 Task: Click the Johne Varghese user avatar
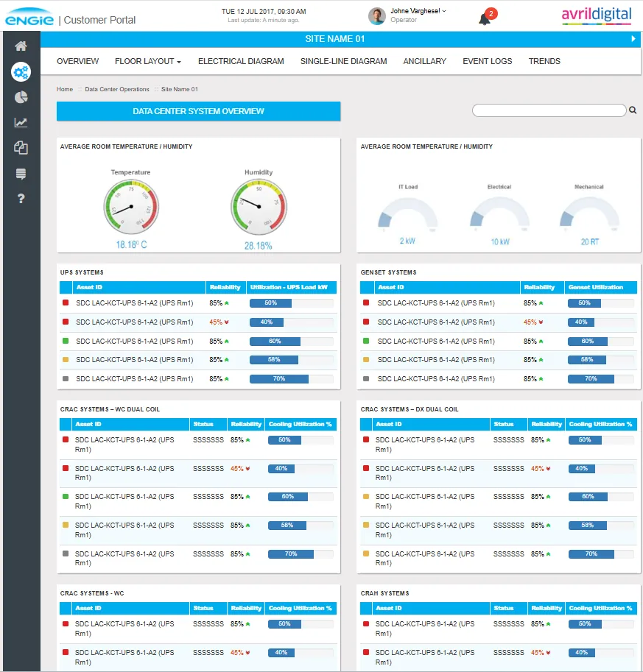coord(376,16)
